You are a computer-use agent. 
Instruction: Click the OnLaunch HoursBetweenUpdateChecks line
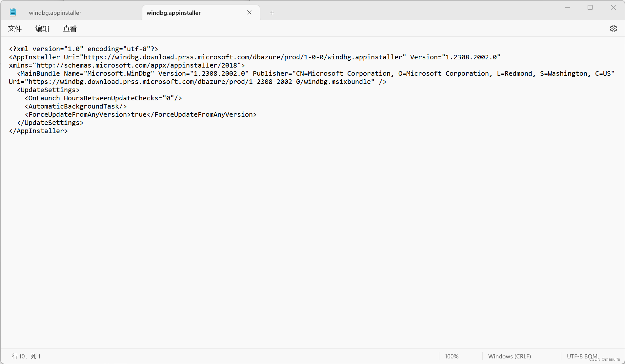[x=103, y=98]
